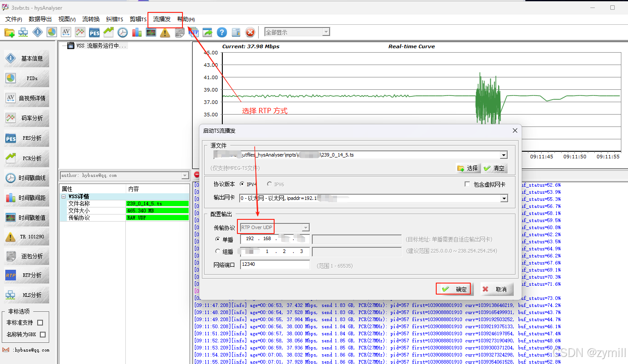Select the VSS 流服务运行中 tree item

point(97,46)
